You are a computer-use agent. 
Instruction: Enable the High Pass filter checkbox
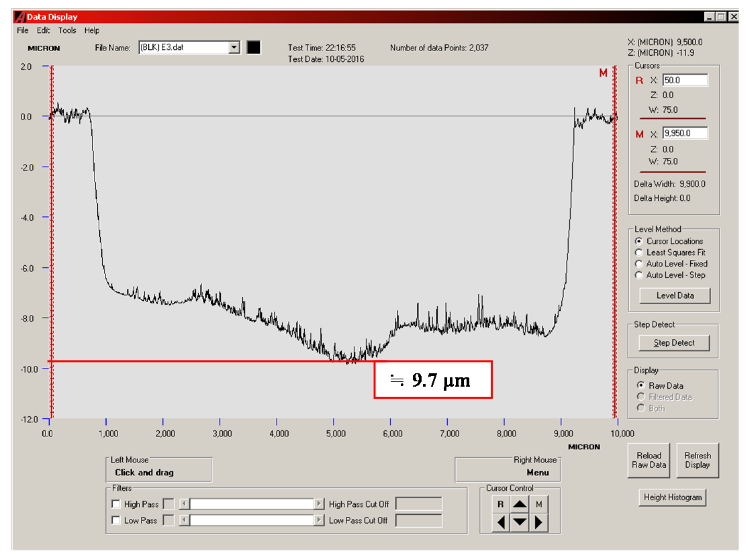(x=116, y=504)
